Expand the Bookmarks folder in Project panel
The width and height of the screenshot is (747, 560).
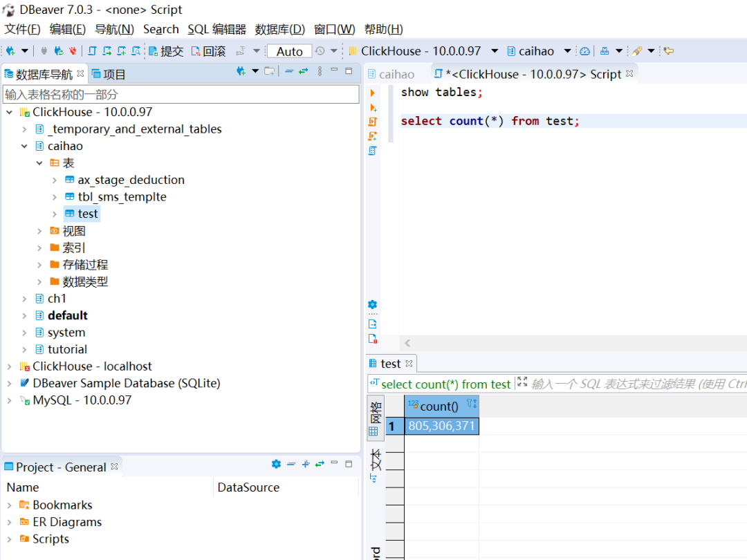click(x=10, y=505)
